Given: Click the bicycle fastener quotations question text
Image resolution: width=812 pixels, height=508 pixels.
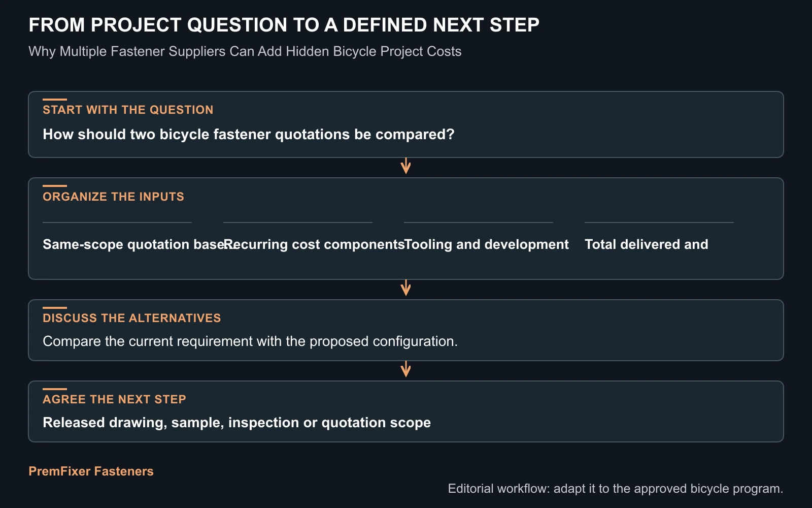Looking at the screenshot, I should [x=249, y=134].
